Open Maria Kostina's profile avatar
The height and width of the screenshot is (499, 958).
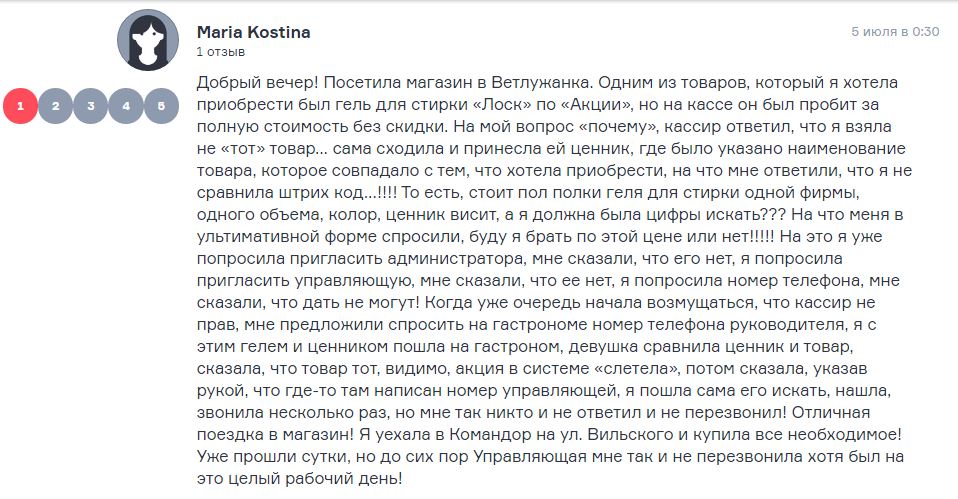pos(148,40)
